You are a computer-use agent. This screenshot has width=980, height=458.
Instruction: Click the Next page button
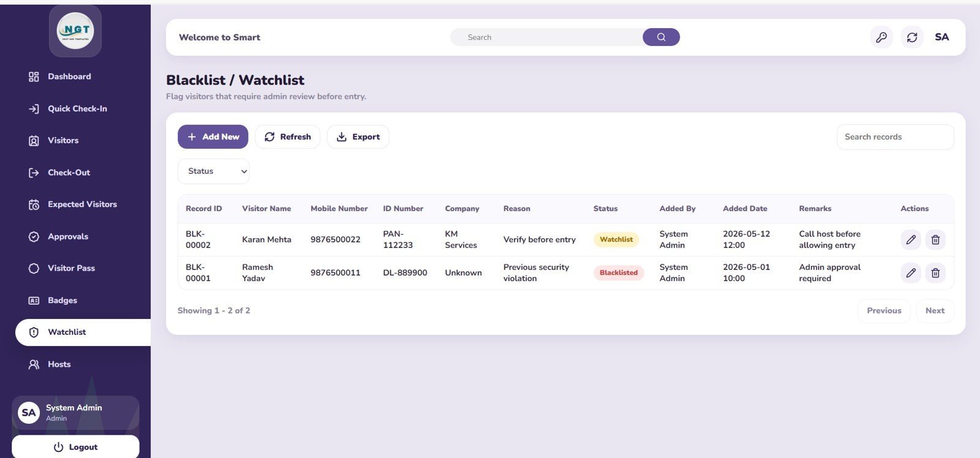coord(935,310)
